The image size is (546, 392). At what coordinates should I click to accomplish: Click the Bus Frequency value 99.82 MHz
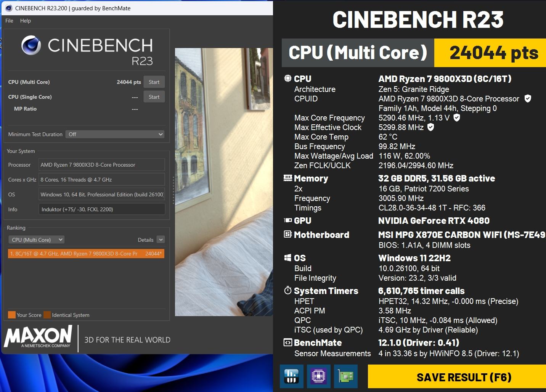coord(397,146)
